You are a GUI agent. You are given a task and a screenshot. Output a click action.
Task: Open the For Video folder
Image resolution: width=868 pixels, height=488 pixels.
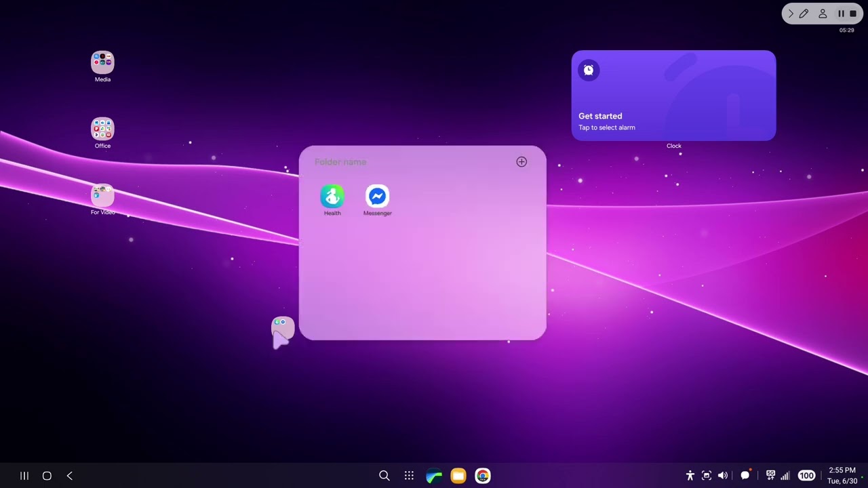click(102, 196)
